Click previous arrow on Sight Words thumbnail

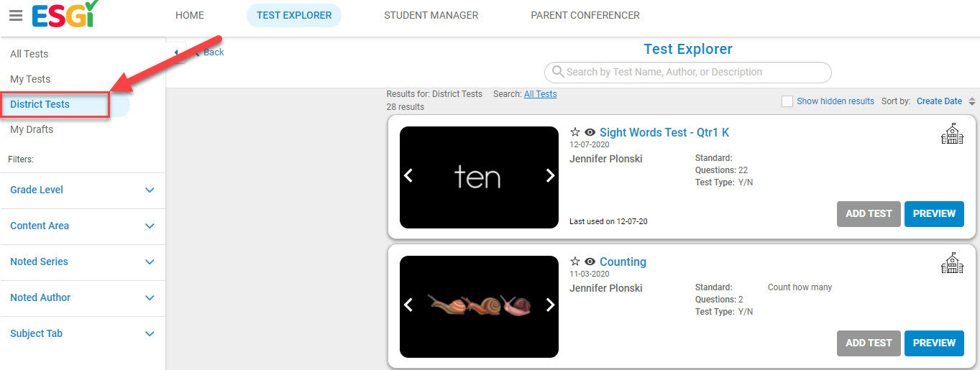[408, 175]
